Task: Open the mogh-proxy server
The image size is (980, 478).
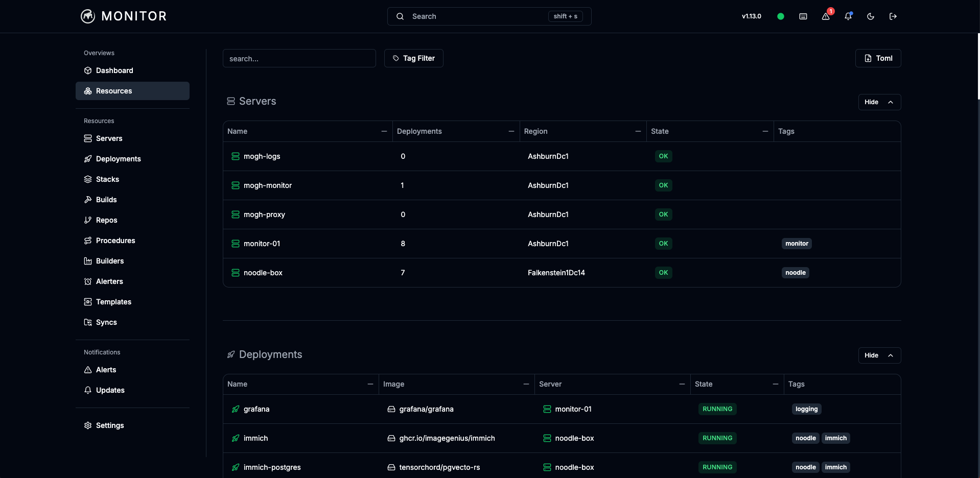Action: [x=264, y=214]
